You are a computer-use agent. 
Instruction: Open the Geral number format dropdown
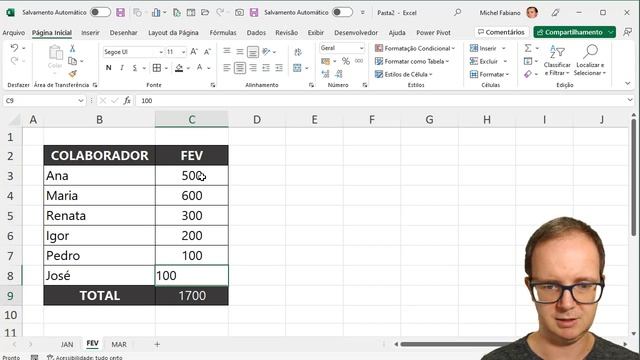click(361, 48)
